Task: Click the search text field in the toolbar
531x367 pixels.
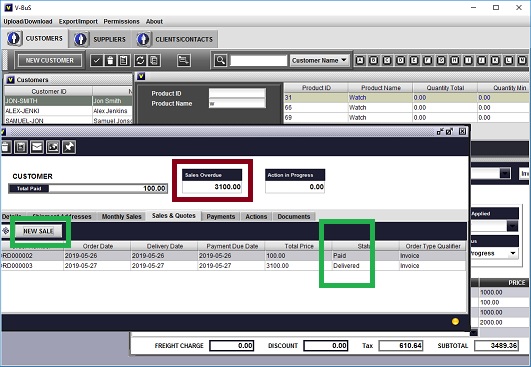Action: point(258,61)
